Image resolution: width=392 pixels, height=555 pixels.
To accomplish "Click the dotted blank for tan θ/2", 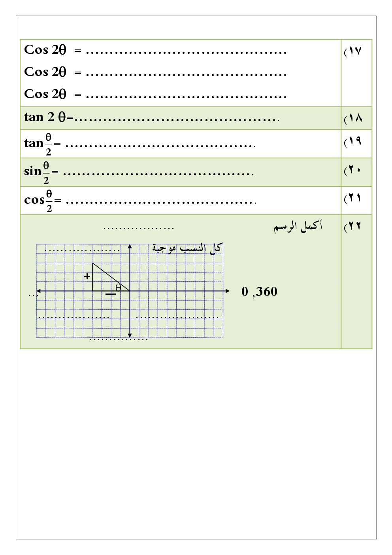I will coord(160,146).
